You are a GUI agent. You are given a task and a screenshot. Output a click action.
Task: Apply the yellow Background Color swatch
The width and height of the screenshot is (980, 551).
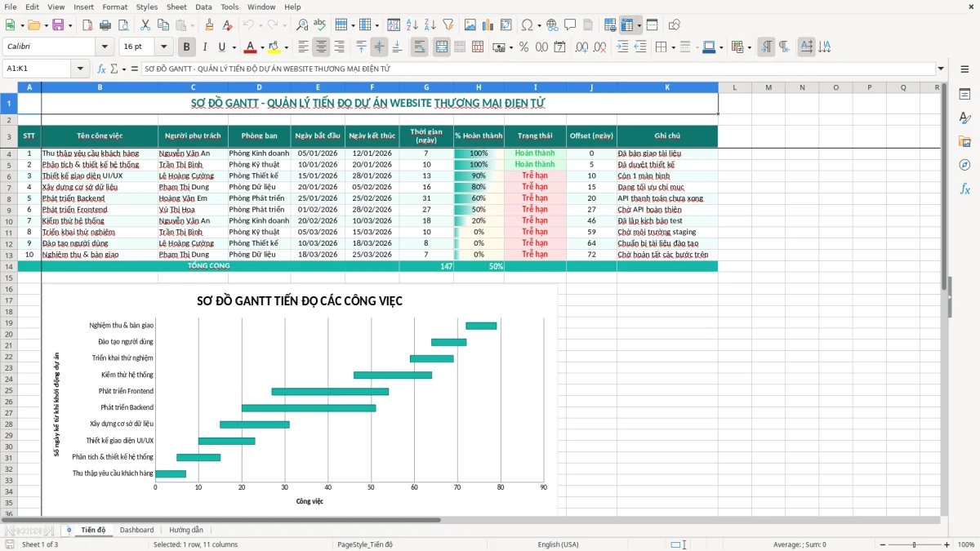click(x=274, y=47)
